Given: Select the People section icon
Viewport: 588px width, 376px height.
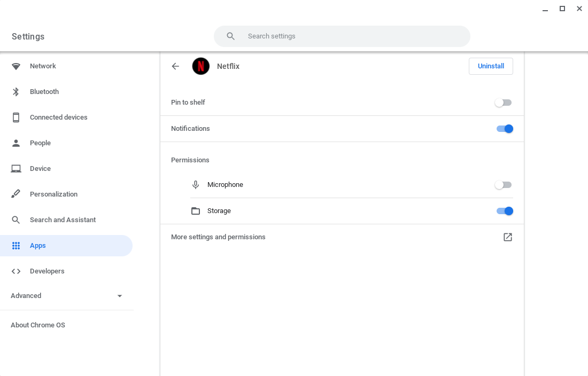Looking at the screenshot, I should click(16, 143).
